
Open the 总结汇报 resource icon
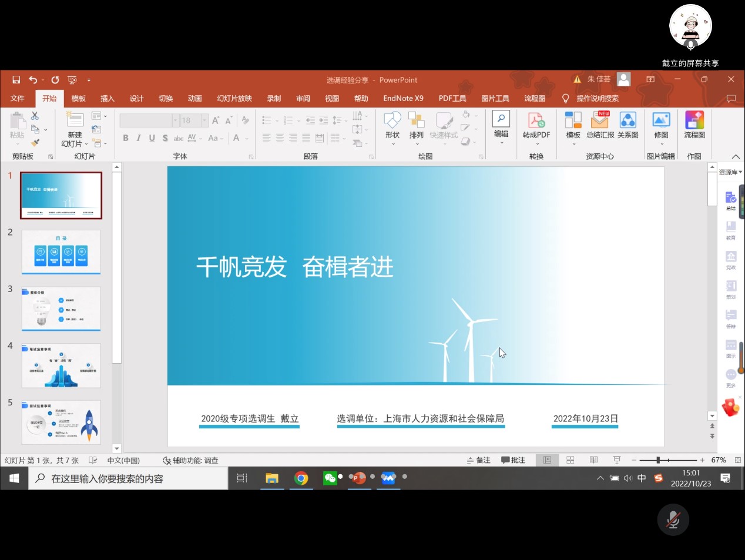click(x=600, y=121)
